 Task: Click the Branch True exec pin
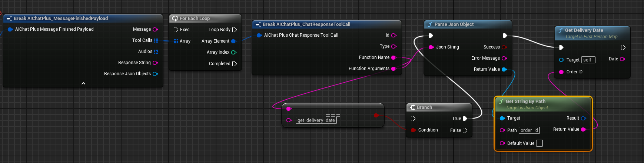click(x=465, y=119)
